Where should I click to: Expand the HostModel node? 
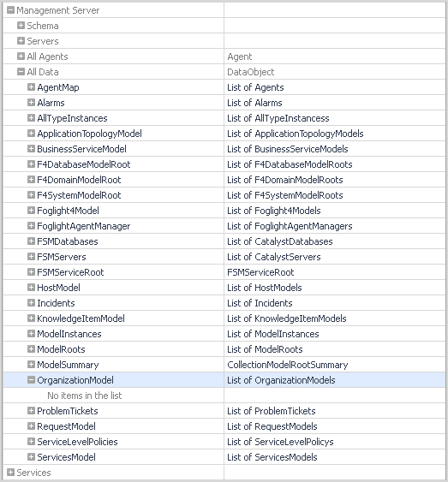[x=31, y=288]
